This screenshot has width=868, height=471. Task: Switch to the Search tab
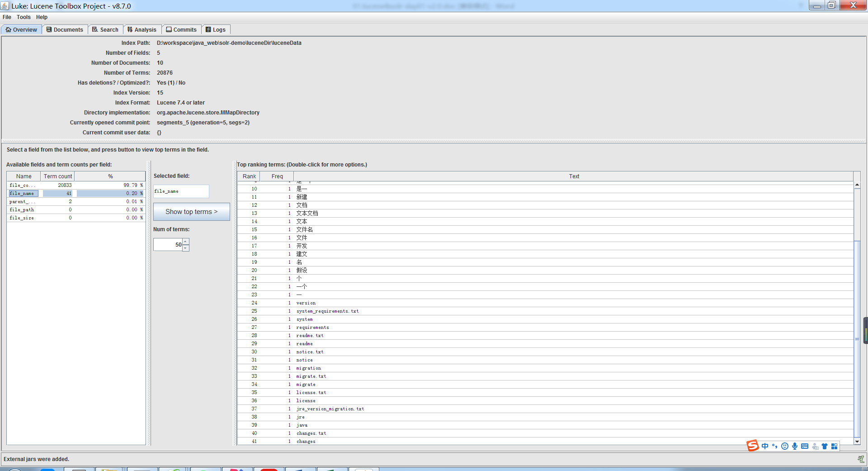(105, 29)
